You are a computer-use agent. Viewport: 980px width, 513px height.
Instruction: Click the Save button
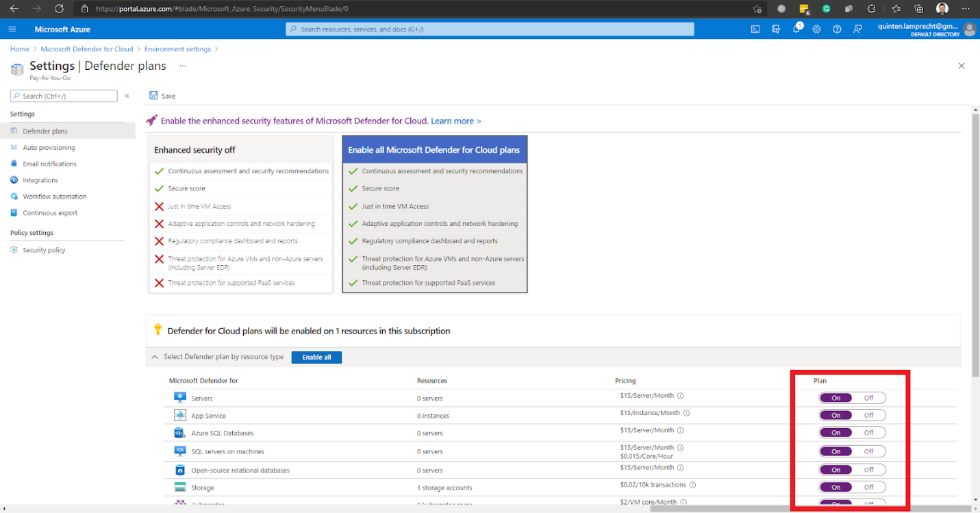(x=162, y=96)
